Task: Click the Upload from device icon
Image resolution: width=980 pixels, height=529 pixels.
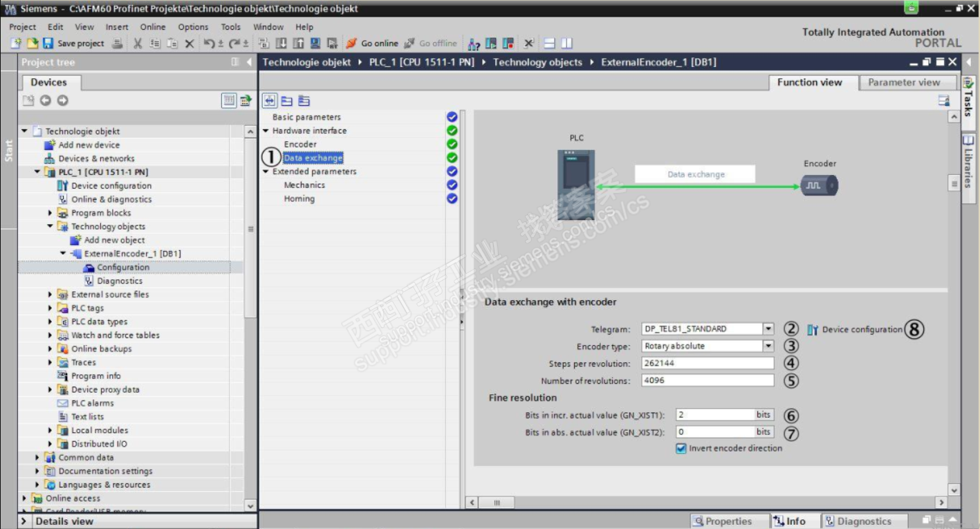Action: point(297,44)
